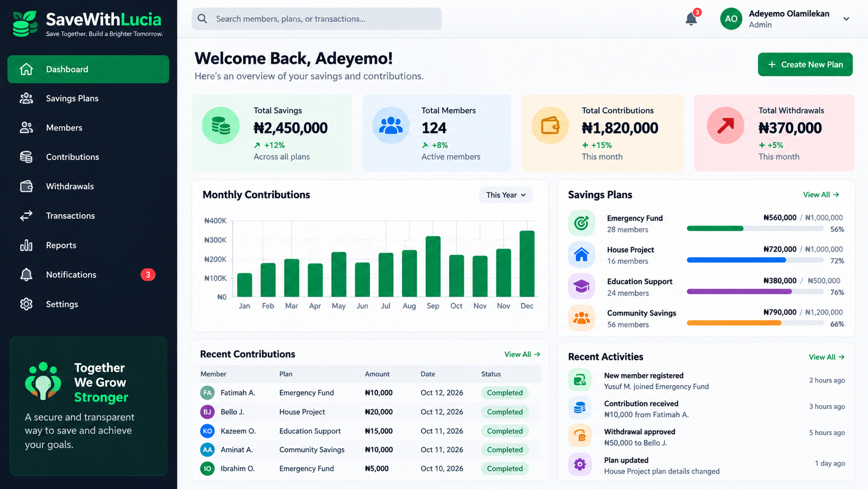Click the Create New Plan button
This screenshot has width=868, height=489.
(x=805, y=64)
